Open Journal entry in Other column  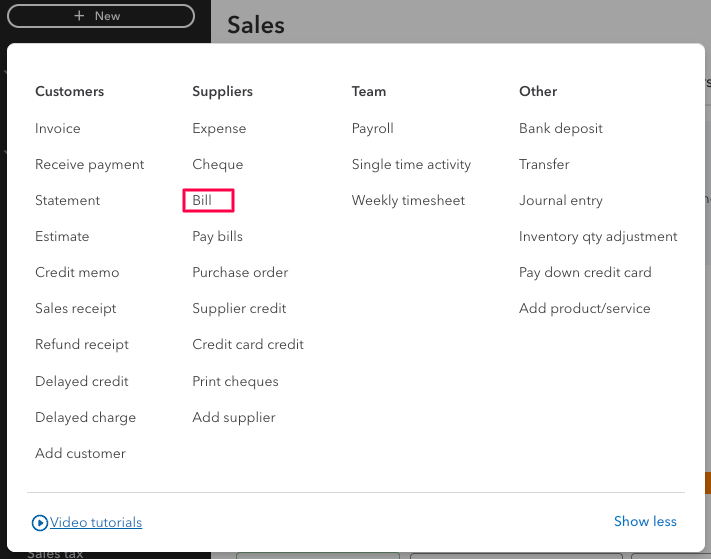(560, 200)
